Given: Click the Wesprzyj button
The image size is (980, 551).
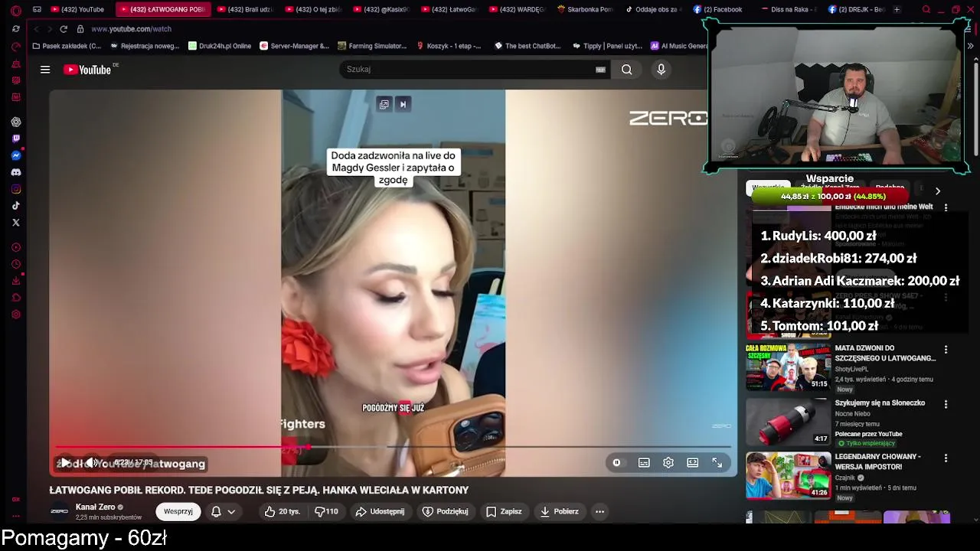Looking at the screenshot, I should [178, 511].
